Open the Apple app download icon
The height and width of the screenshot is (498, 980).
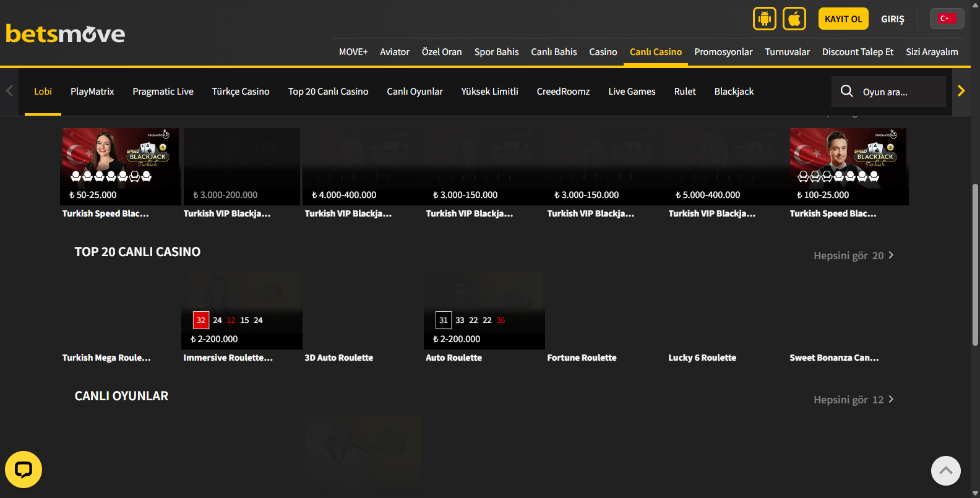794,19
